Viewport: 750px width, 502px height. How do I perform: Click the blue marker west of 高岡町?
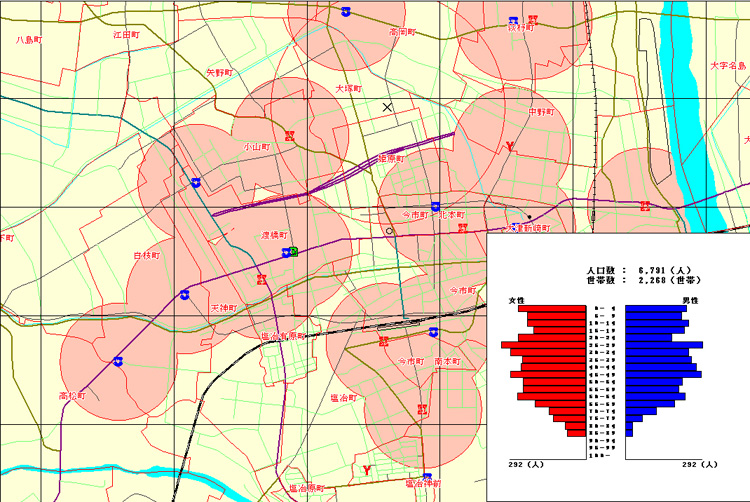(x=346, y=12)
